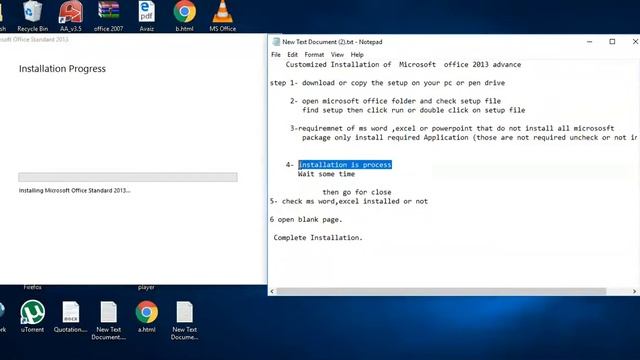Maximize the Notepad window
This screenshot has width=640, height=360.
(612, 42)
